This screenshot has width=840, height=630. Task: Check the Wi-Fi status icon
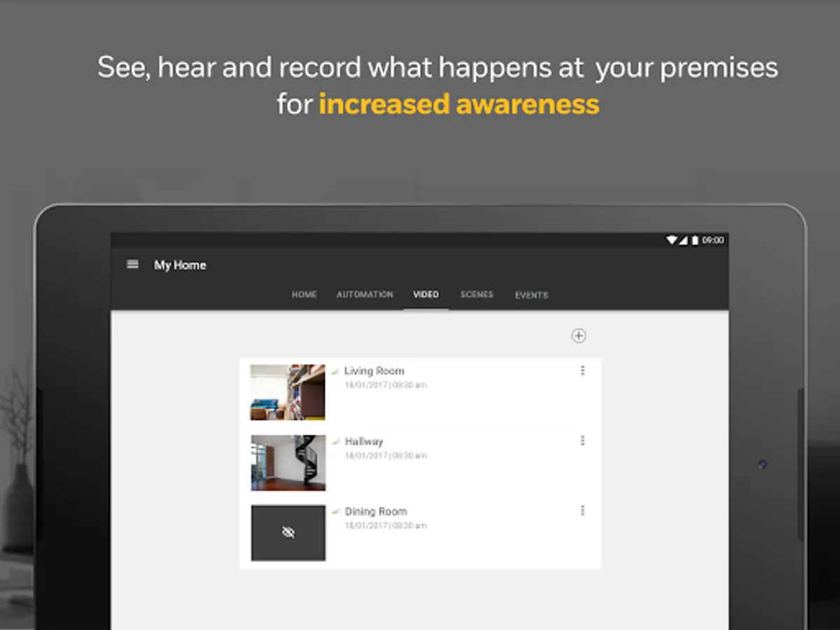click(671, 240)
